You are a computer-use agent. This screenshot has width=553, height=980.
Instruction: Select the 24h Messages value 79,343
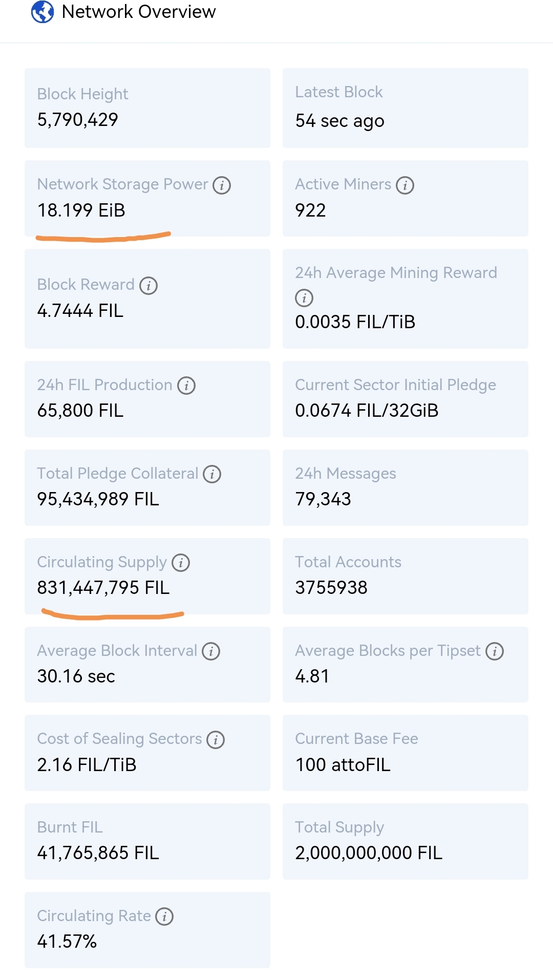click(323, 499)
